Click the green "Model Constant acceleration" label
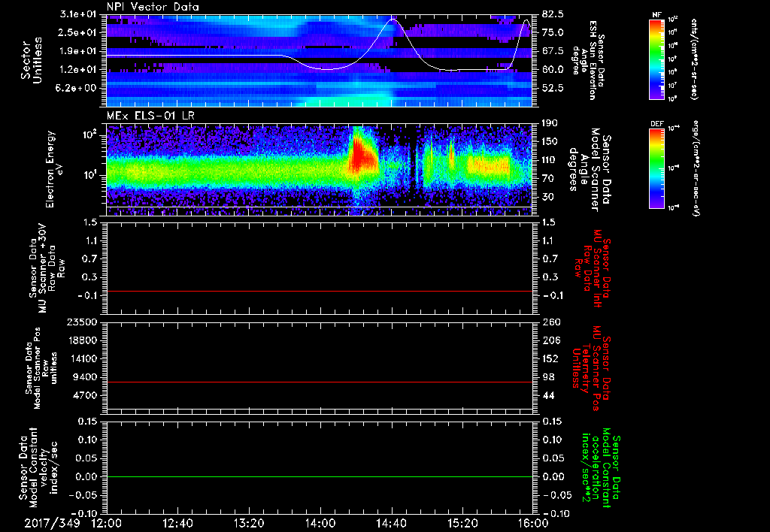 [600, 469]
